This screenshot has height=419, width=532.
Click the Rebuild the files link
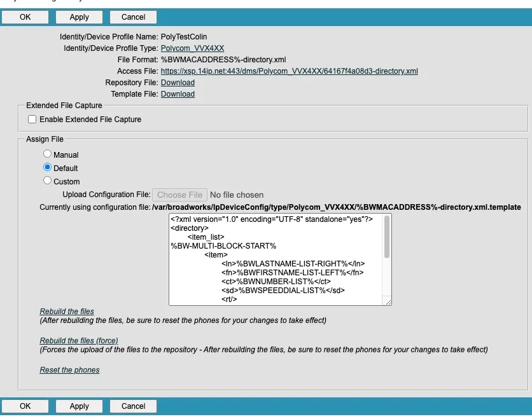(x=67, y=311)
